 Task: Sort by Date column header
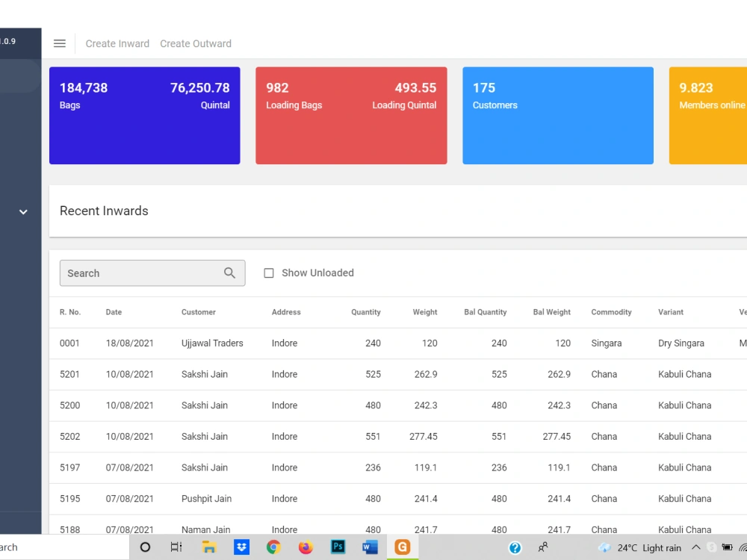114,312
